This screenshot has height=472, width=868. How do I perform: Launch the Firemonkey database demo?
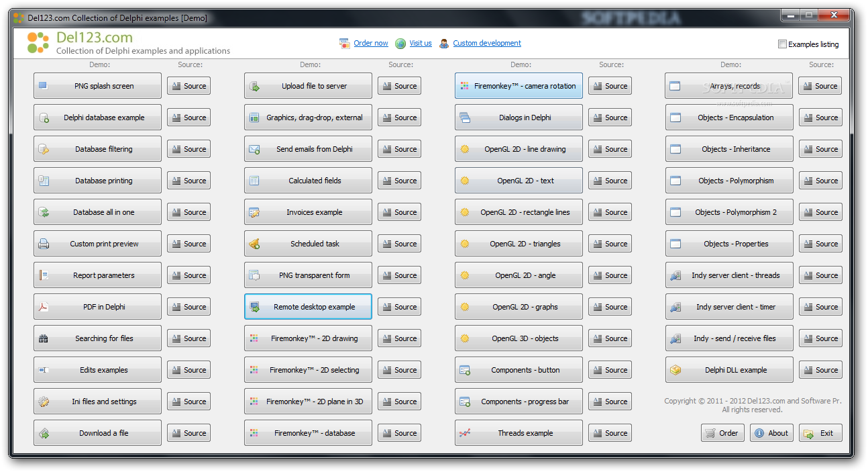(x=308, y=433)
